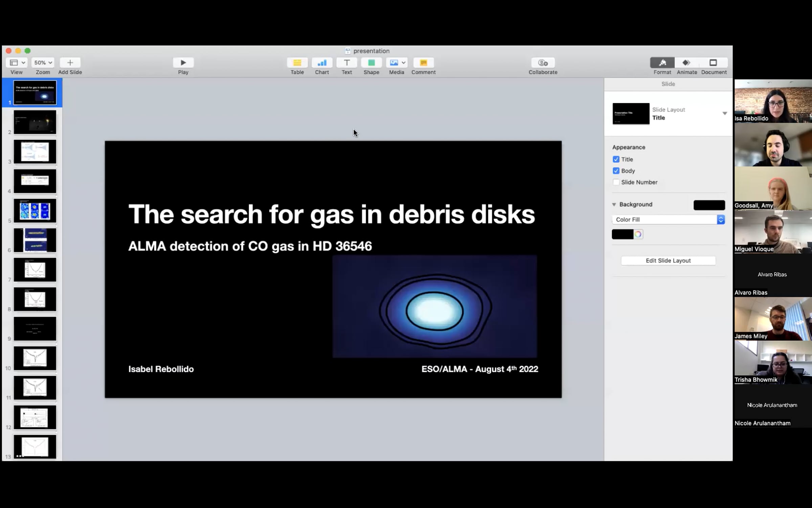812x508 pixels.
Task: Click the Edit Slide Layout button
Action: tap(668, 260)
